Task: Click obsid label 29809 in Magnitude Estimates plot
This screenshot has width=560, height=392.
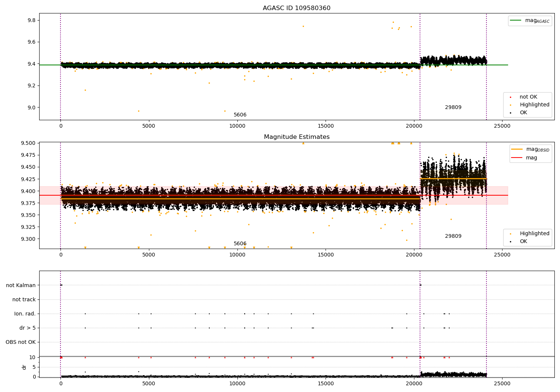Action: coord(453,236)
